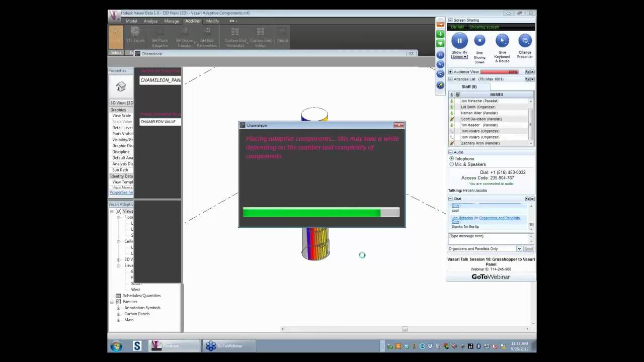Click the green Chameleon progress bar
The height and width of the screenshot is (362, 644).
click(x=312, y=213)
